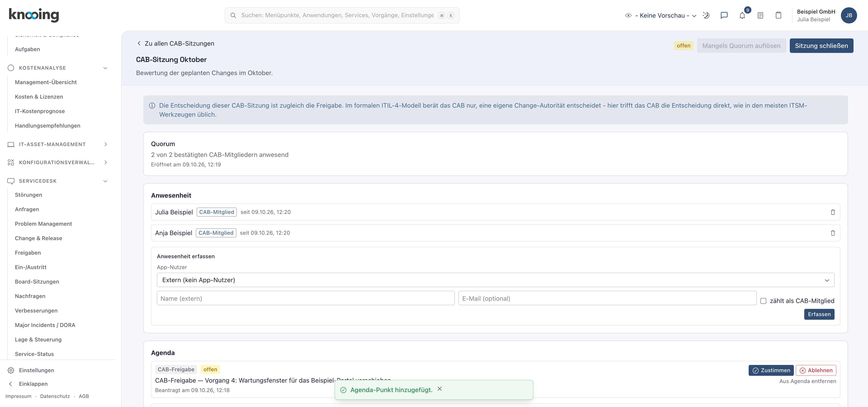Expand the Konfigurationsverwaltung section chevron

[106, 163]
